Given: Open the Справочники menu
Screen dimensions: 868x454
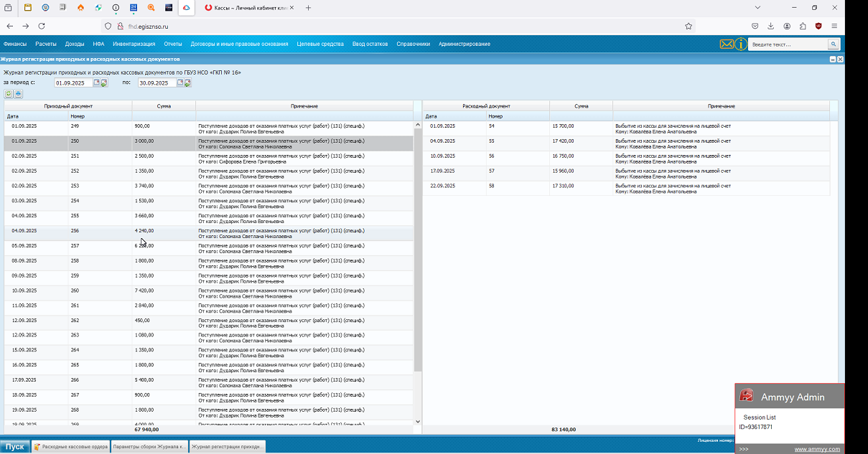Looking at the screenshot, I should tap(413, 44).
